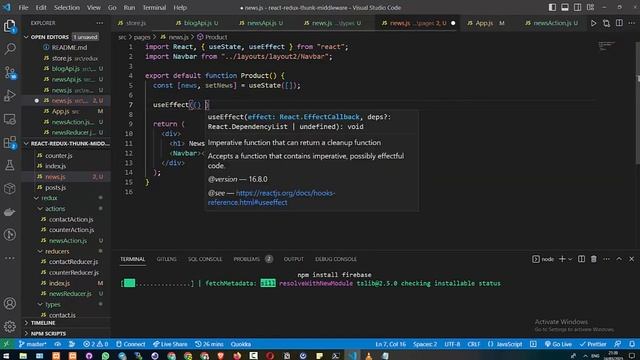Open the Testing flask view
Image resolution: width=640 pixels, height=360 pixels.
pos(10,165)
